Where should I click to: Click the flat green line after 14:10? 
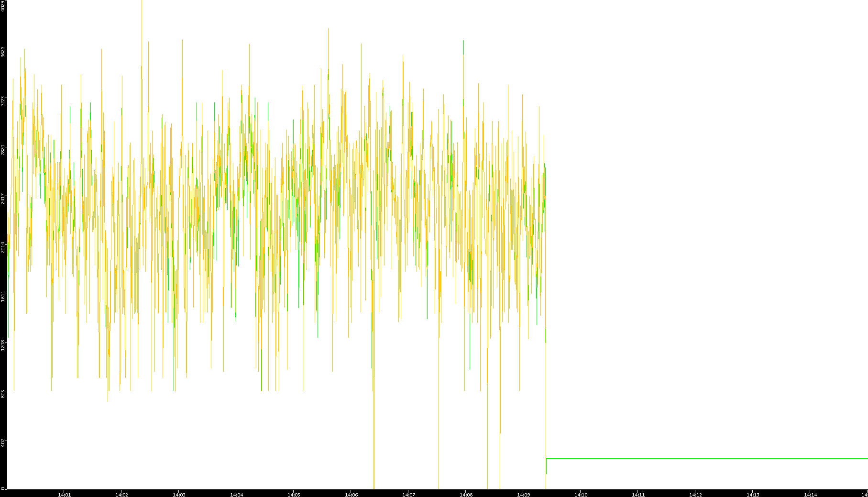coord(708,458)
